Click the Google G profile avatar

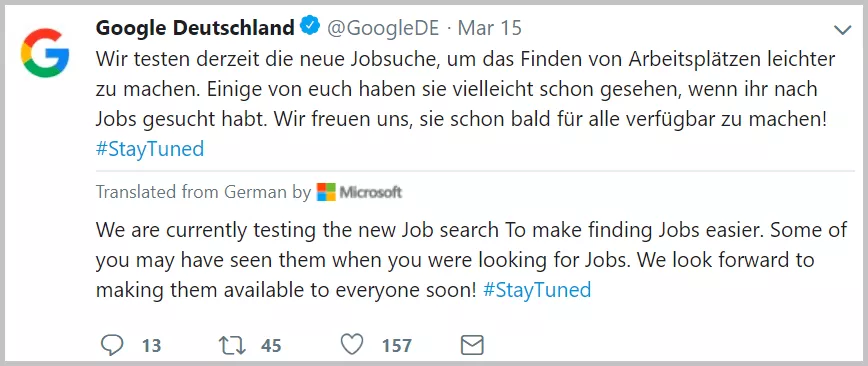45,53
